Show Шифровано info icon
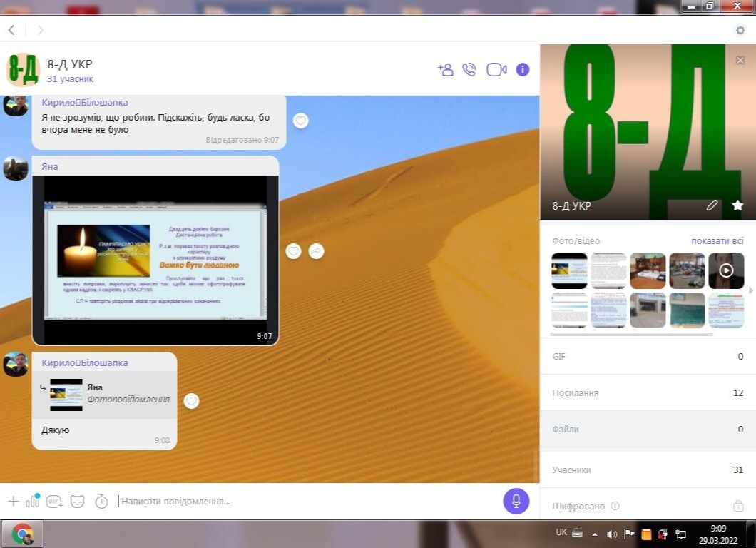 [x=615, y=506]
